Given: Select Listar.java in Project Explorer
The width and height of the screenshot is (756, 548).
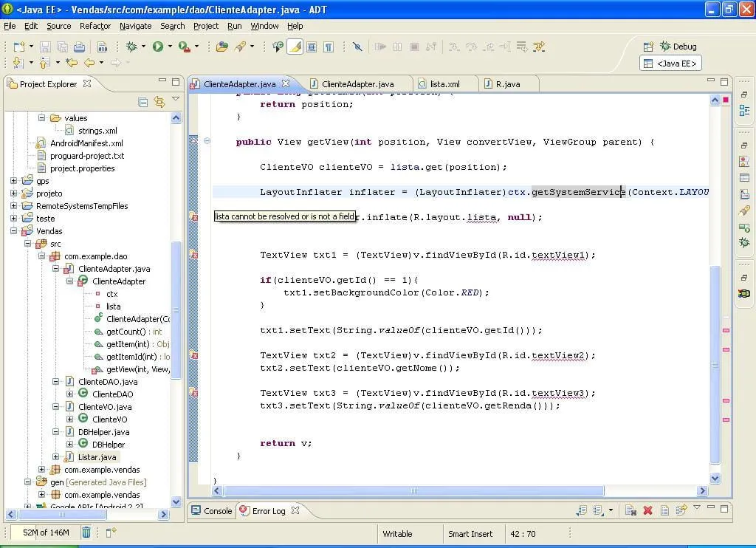Looking at the screenshot, I should 97,457.
